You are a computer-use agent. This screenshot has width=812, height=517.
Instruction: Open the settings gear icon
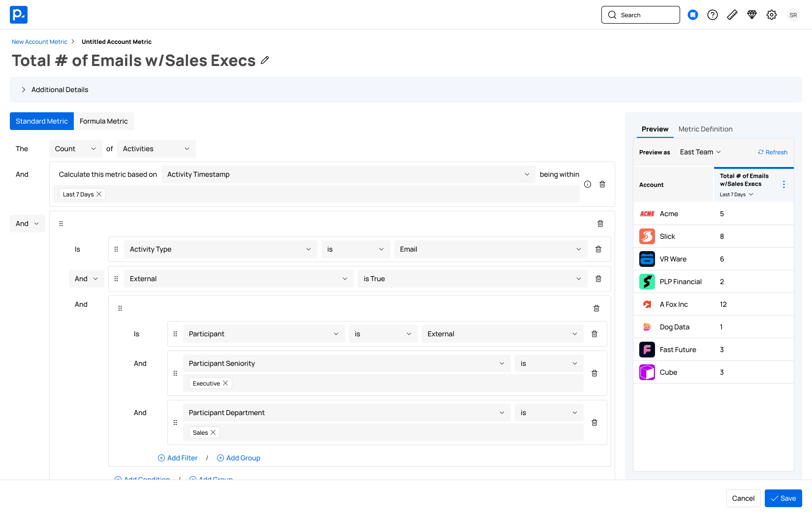tap(771, 15)
